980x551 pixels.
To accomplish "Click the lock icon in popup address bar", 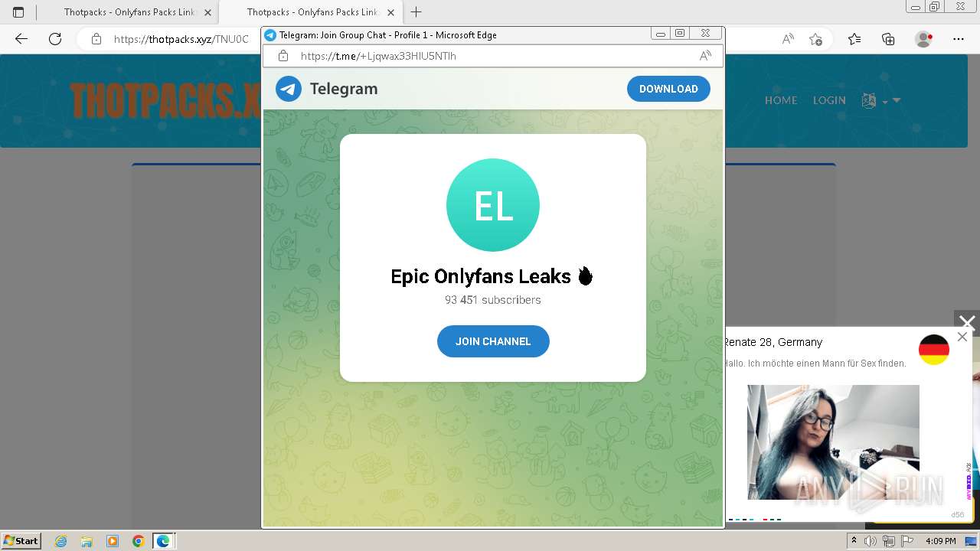I will [283, 56].
